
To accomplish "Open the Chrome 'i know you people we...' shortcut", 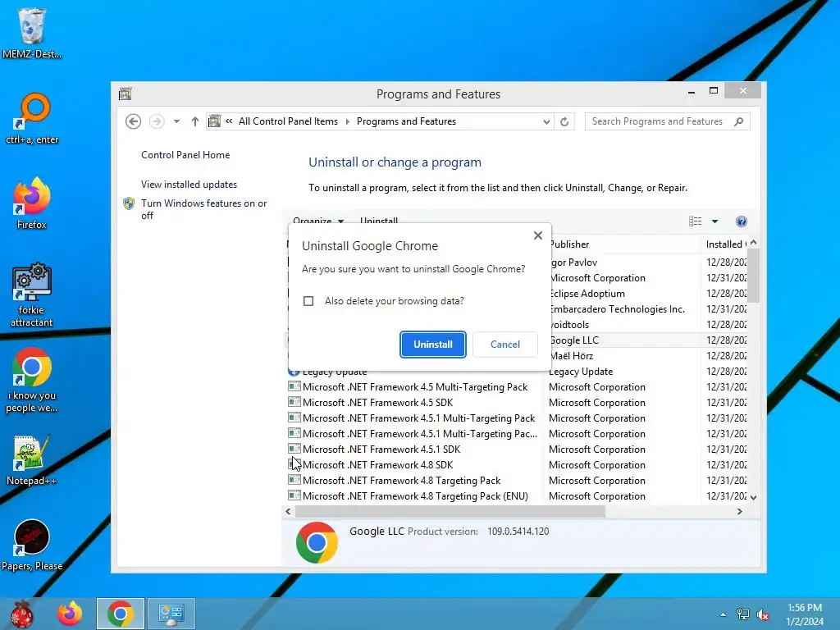I will [x=32, y=380].
